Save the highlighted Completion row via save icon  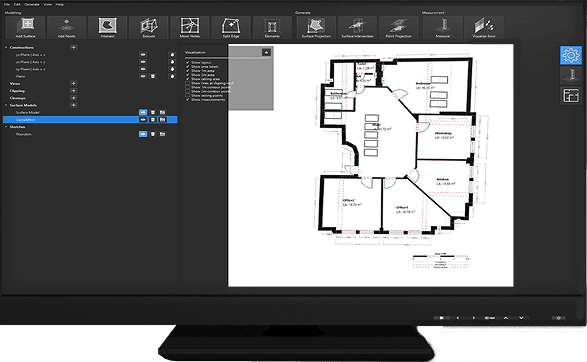coord(162,120)
